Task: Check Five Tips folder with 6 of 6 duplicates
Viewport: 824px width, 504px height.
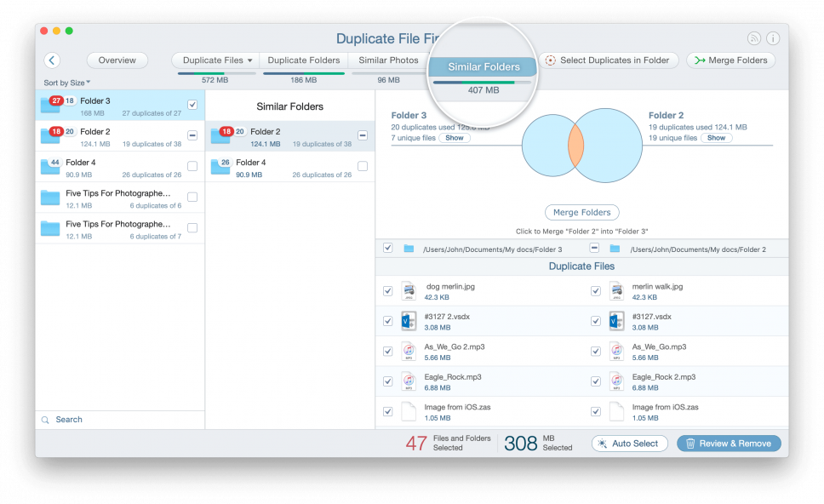Action: pos(192,197)
